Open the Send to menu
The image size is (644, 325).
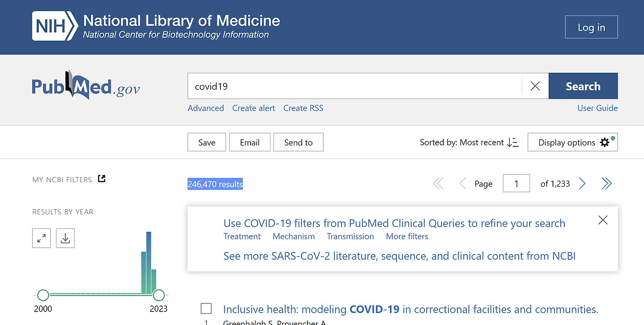coord(298,142)
